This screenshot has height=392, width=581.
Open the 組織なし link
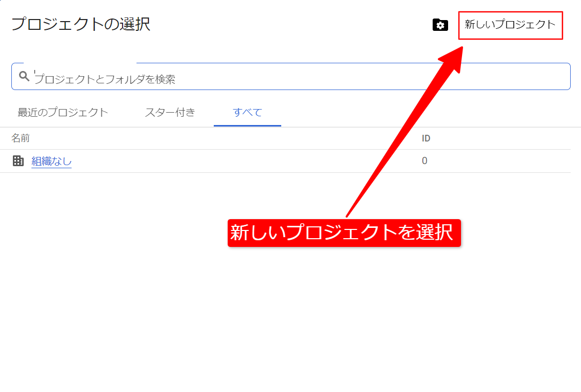click(52, 161)
